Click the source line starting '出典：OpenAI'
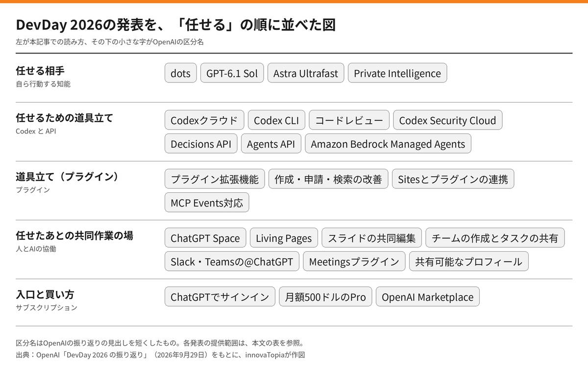The image size is (588, 365). (x=160, y=354)
